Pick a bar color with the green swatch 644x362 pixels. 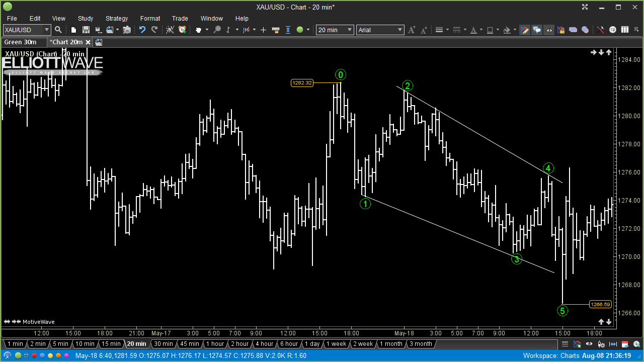[299, 30]
